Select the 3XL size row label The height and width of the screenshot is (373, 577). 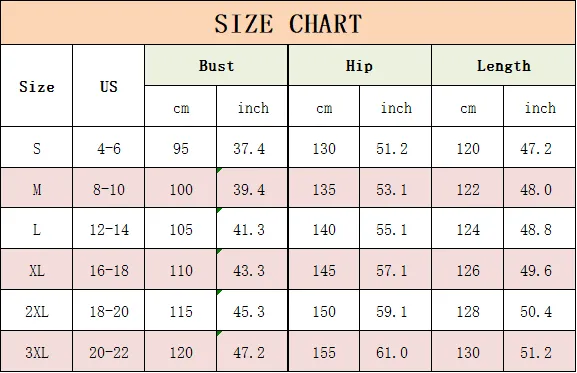click(37, 351)
